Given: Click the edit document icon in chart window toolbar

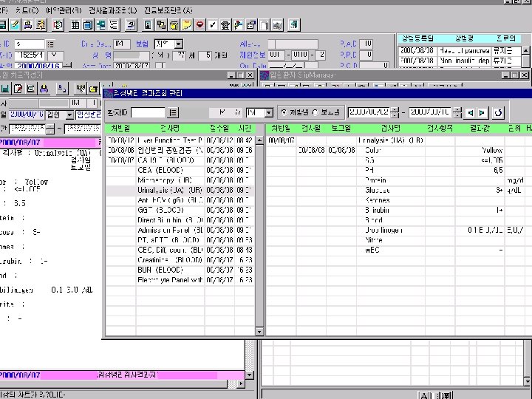Looking at the screenshot, I should (18, 89).
